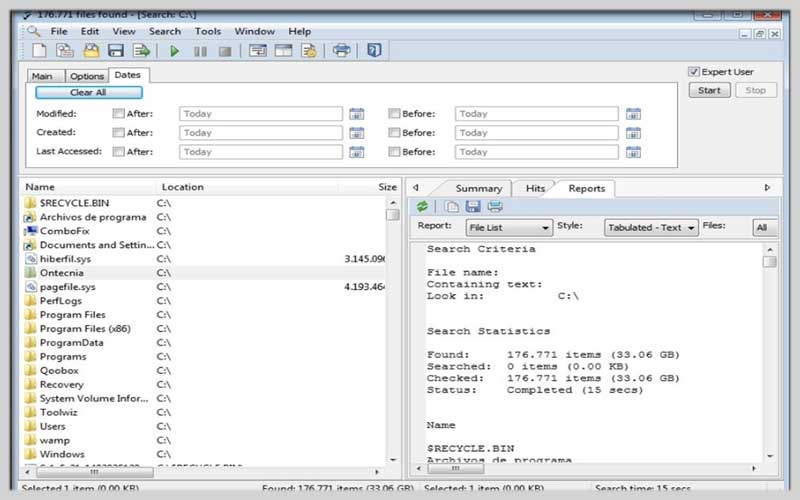Open the Tools menu
Image resolution: width=800 pixels, height=500 pixels.
pos(208,31)
